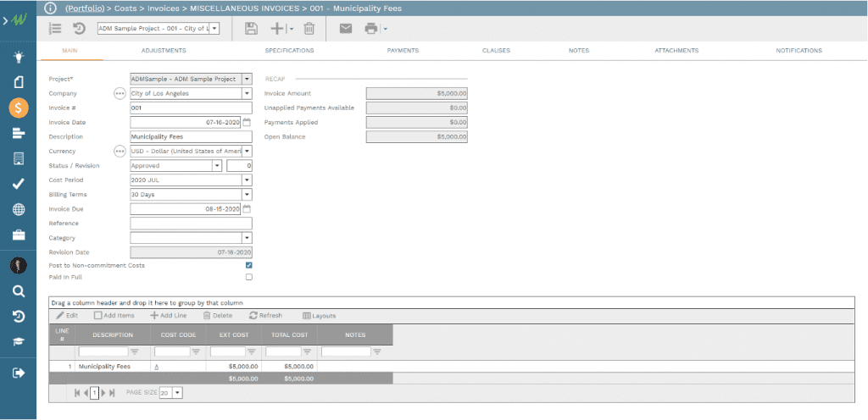Open the Payments tab

click(x=403, y=51)
